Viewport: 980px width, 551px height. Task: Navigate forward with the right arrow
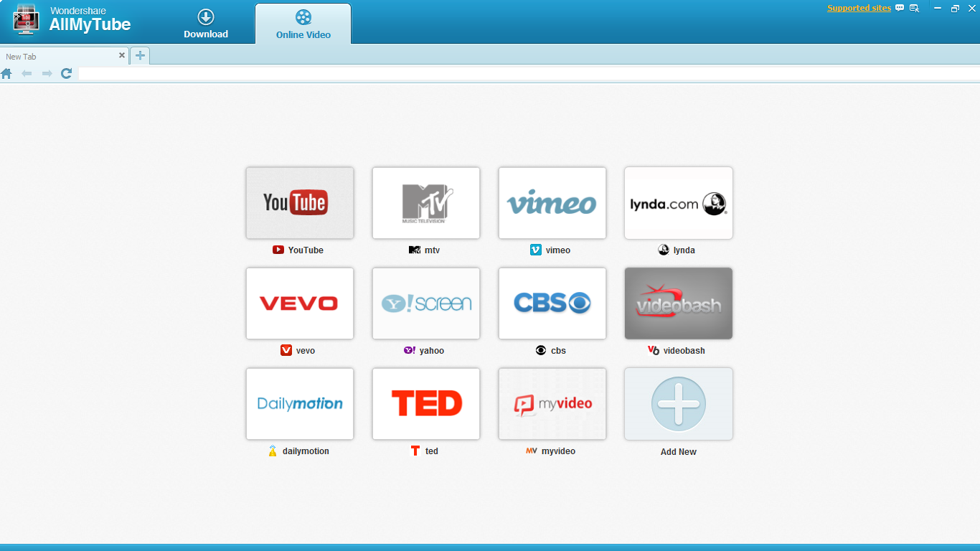47,73
